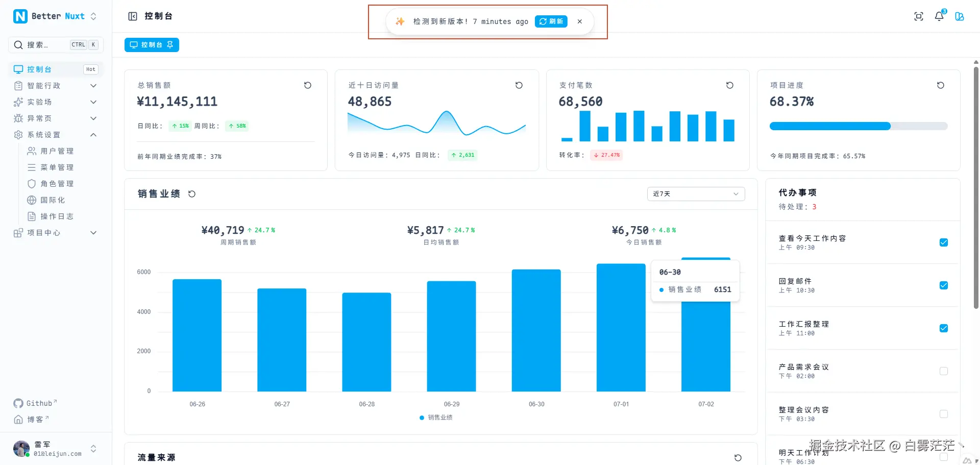Click the 项目进度 progress bar
Image resolution: width=980 pixels, height=465 pixels.
[x=859, y=126]
